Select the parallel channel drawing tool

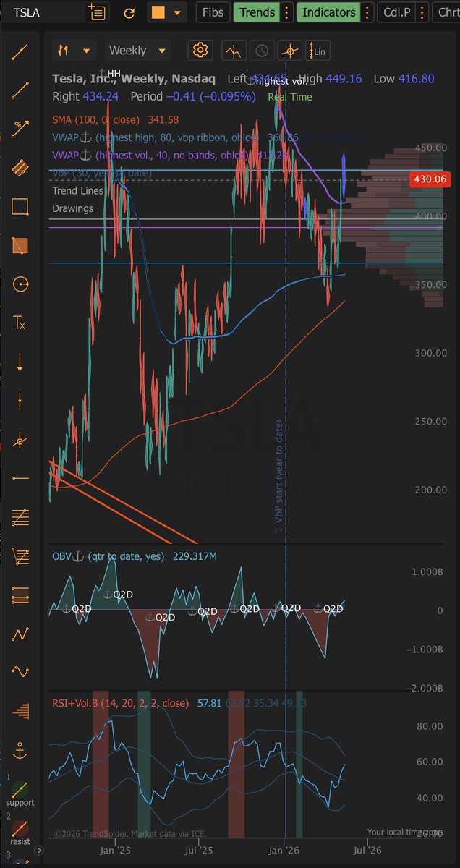(20, 168)
